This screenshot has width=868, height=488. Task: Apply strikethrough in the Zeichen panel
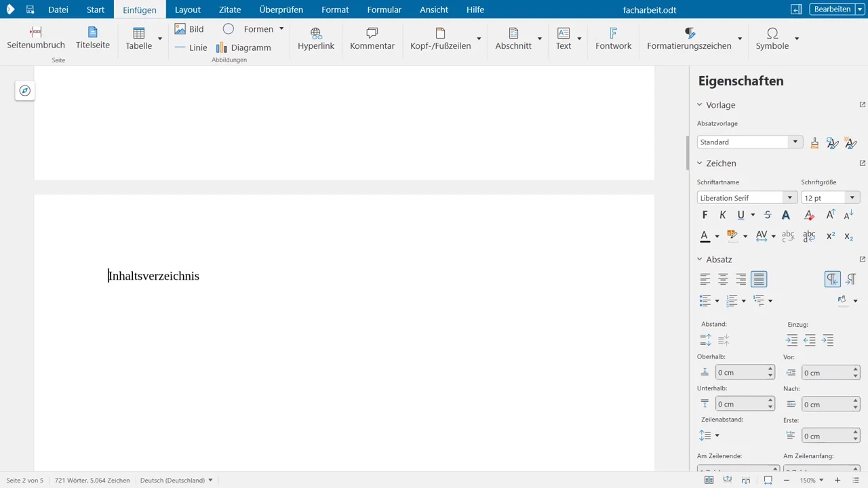tap(768, 215)
